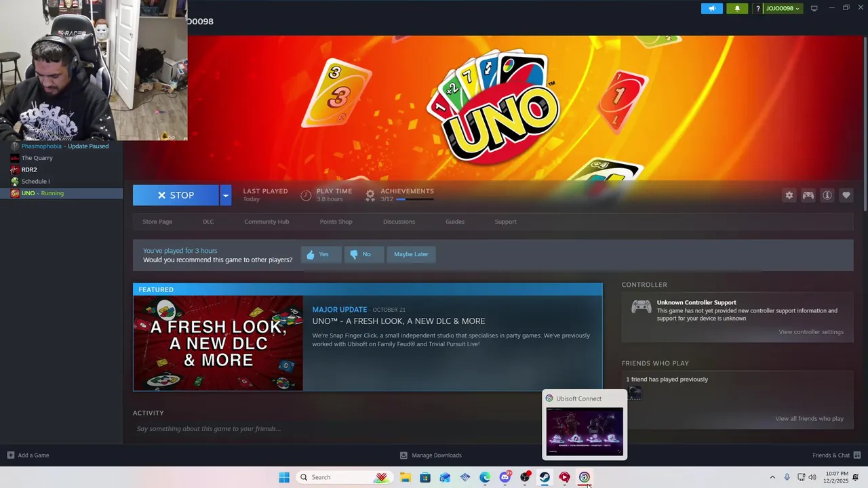
Task: Open the Discussions tab
Action: click(x=399, y=222)
